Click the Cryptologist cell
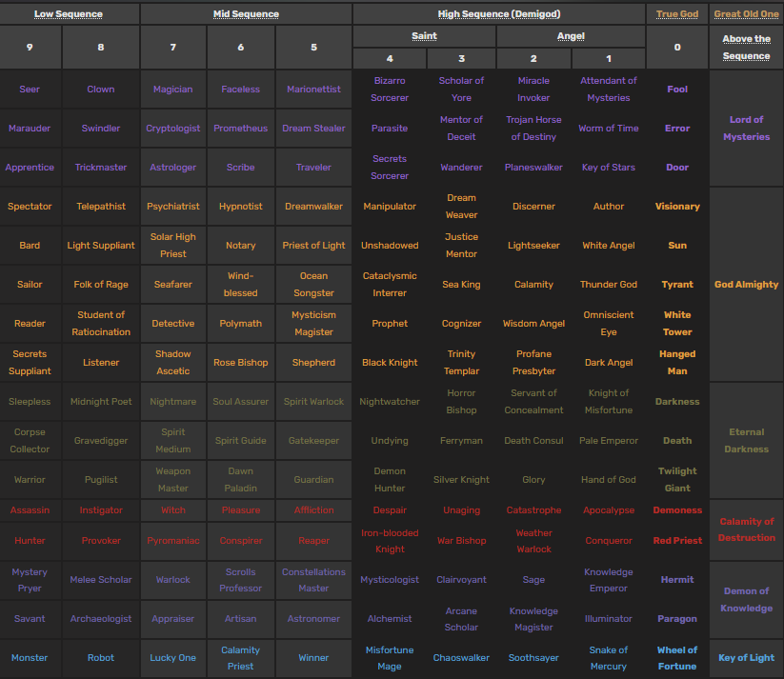Image resolution: width=784 pixels, height=679 pixels. click(173, 128)
